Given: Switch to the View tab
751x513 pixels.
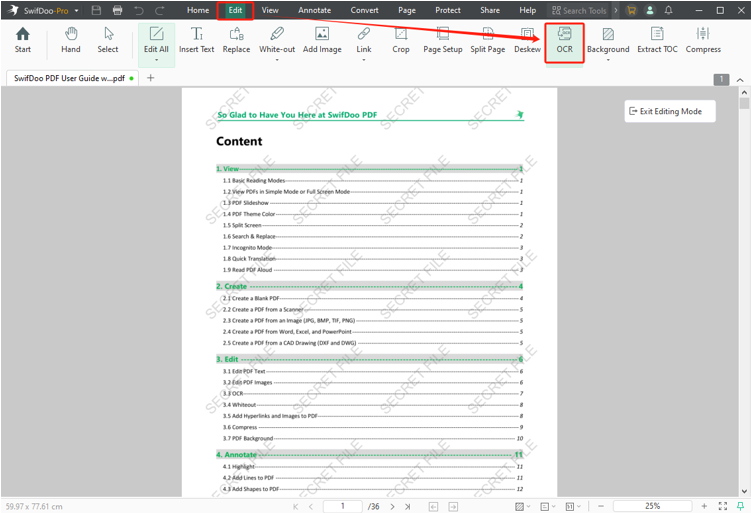Looking at the screenshot, I should point(270,10).
